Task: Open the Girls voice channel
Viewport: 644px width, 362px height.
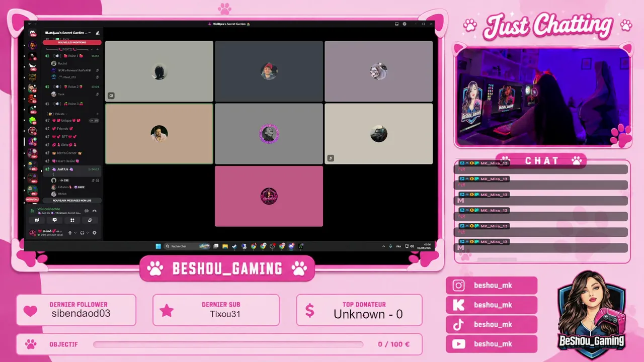Action: pyautogui.click(x=72, y=145)
